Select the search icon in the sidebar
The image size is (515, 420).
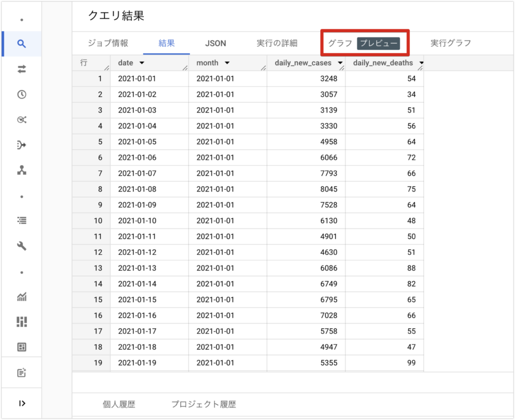click(x=21, y=44)
